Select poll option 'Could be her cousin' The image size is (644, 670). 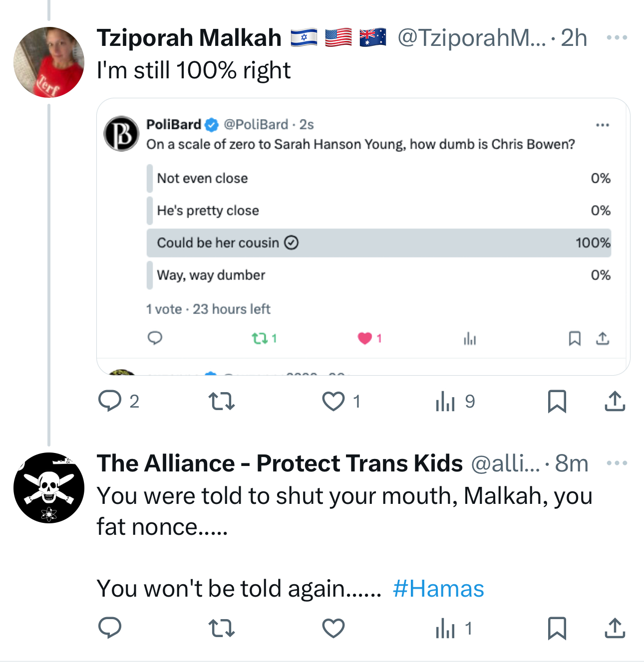click(x=378, y=243)
